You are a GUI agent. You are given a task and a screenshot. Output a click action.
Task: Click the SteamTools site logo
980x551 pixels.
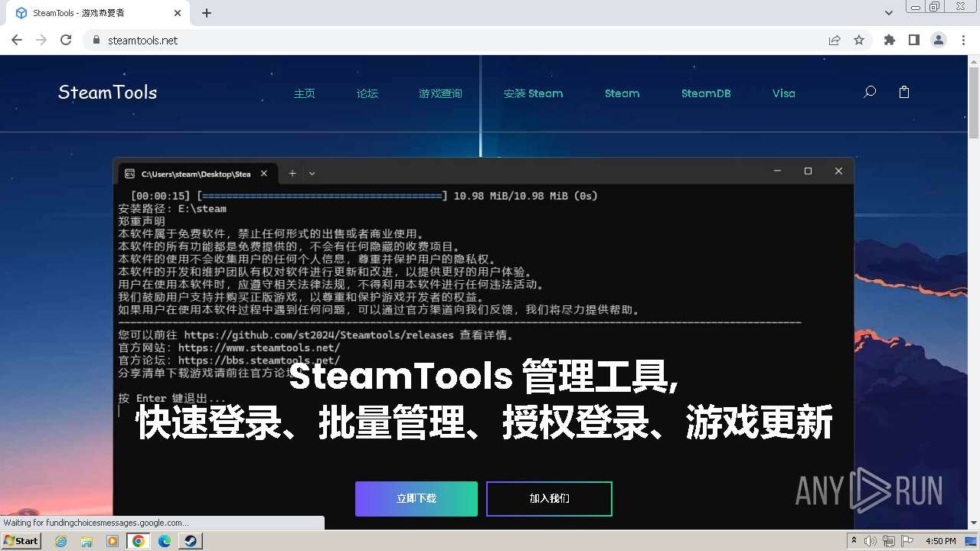pyautogui.click(x=108, y=93)
